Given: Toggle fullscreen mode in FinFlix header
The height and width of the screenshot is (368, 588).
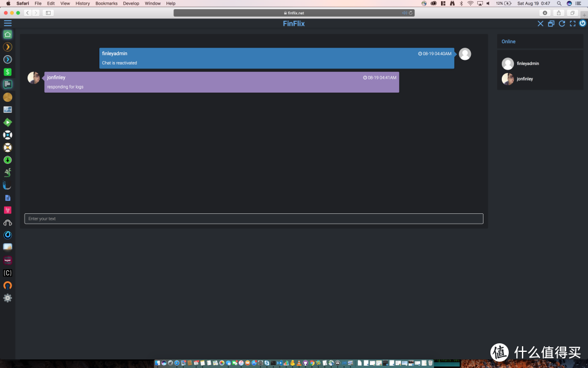Looking at the screenshot, I should point(572,24).
